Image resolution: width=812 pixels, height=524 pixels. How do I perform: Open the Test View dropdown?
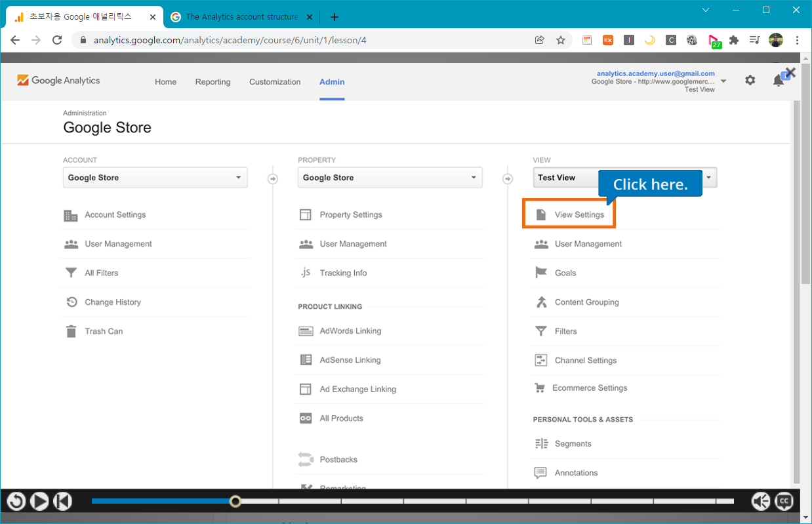pyautogui.click(x=625, y=178)
